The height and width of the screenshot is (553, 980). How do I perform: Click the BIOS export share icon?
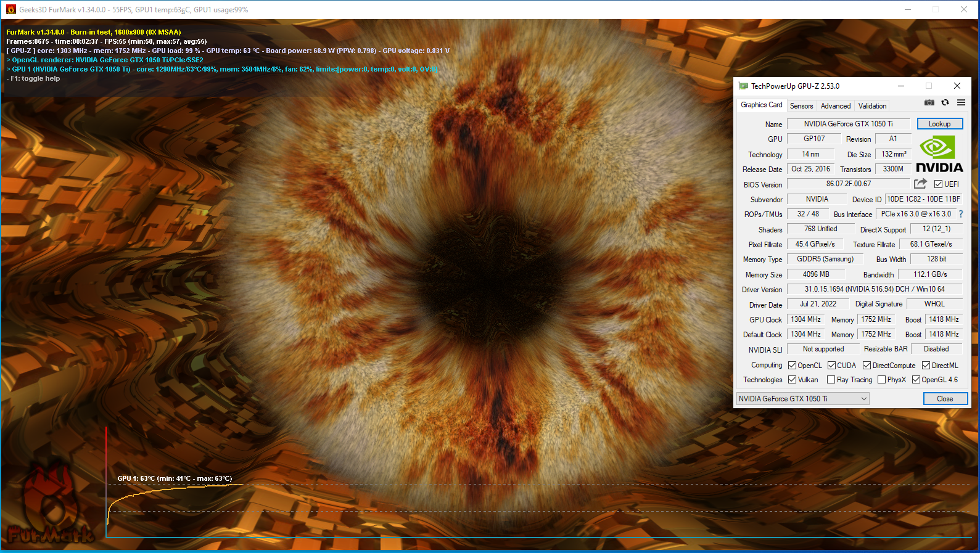(x=920, y=184)
